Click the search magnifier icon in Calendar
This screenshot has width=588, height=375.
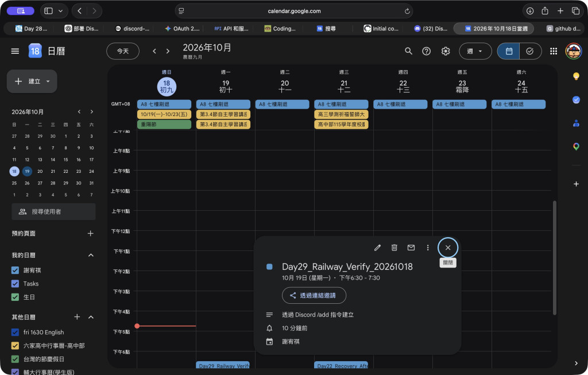(x=408, y=51)
